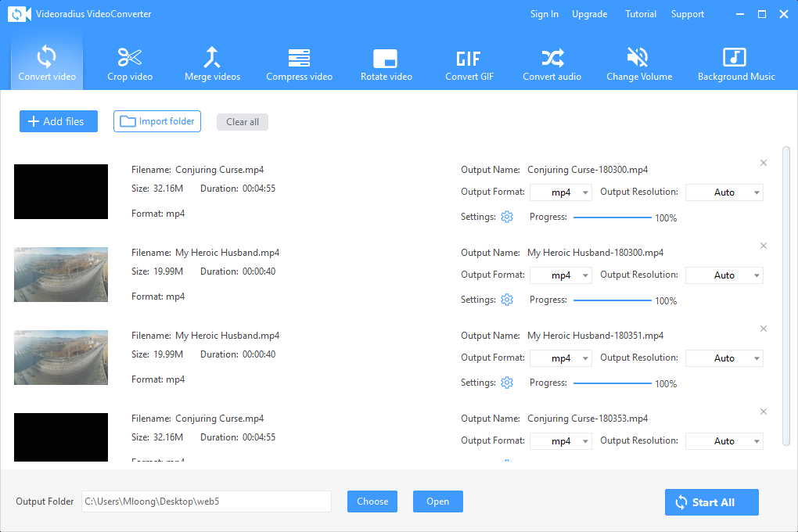Open the Rotate video tool

pyautogui.click(x=386, y=63)
